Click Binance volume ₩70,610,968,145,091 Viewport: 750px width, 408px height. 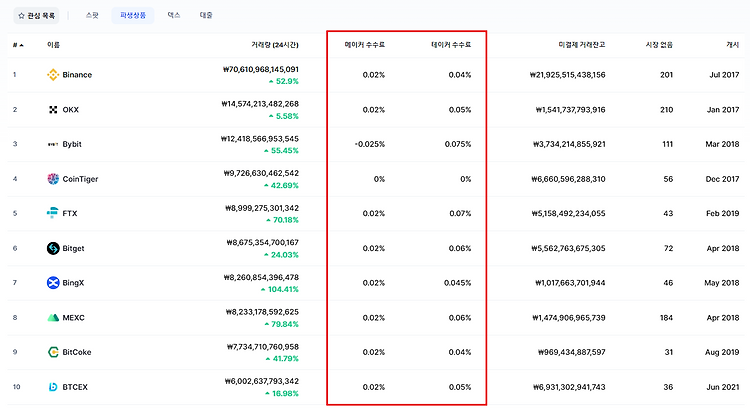point(261,69)
